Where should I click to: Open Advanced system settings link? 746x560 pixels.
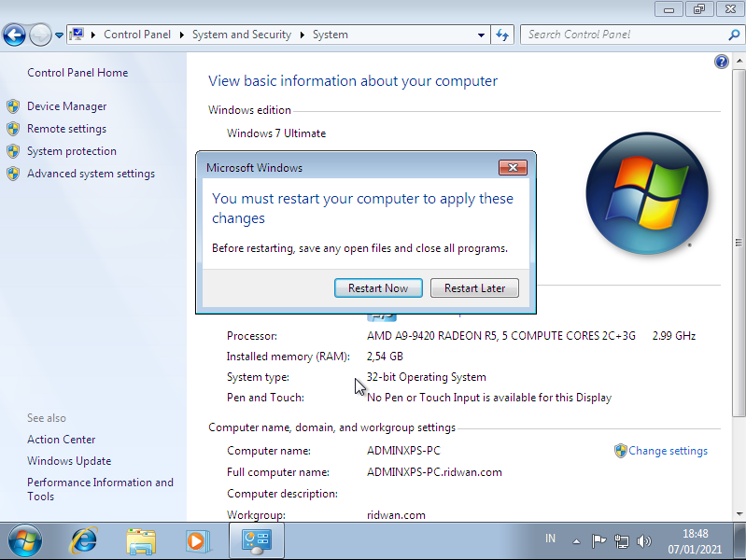(91, 174)
